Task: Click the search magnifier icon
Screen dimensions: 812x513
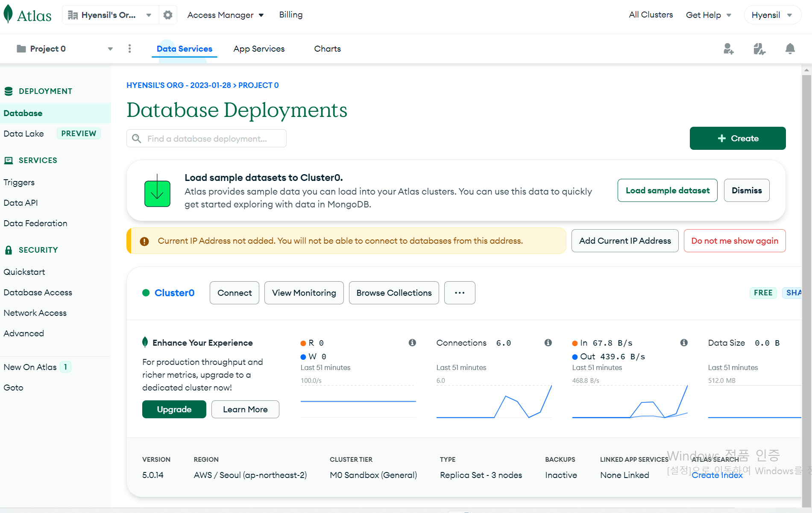Action: [137, 139]
